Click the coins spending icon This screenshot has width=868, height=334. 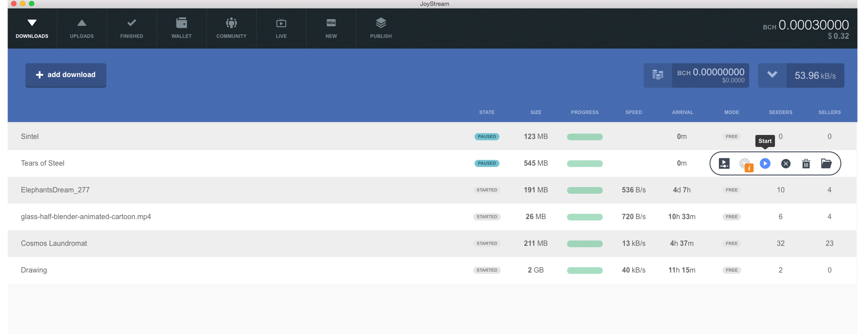pyautogui.click(x=658, y=75)
